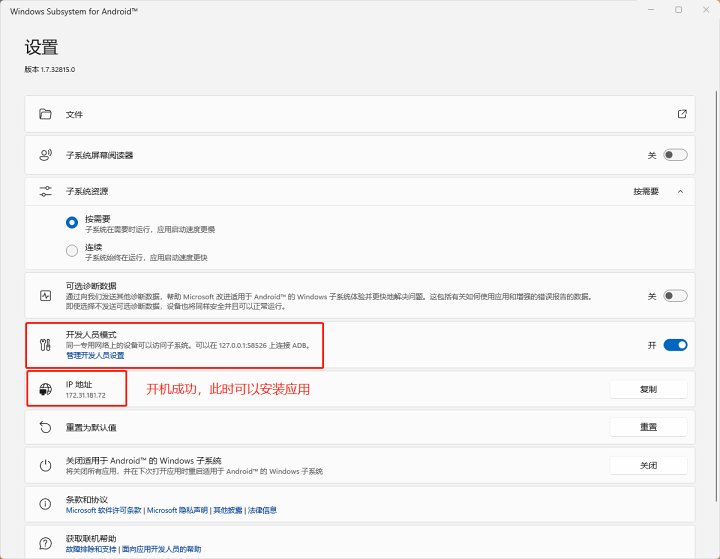The height and width of the screenshot is (559, 720).
Task: Toggle the 可选诊断数据 switch
Action: click(x=675, y=296)
